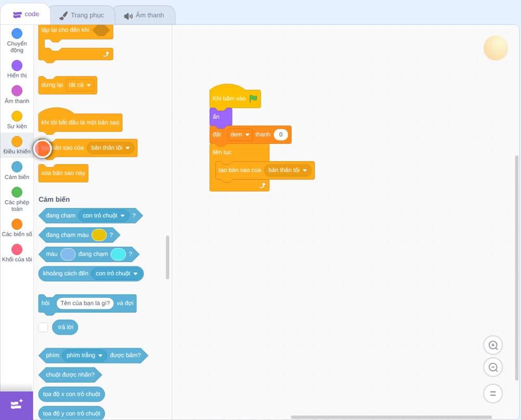Zoom out of the code workspace

[493, 367]
